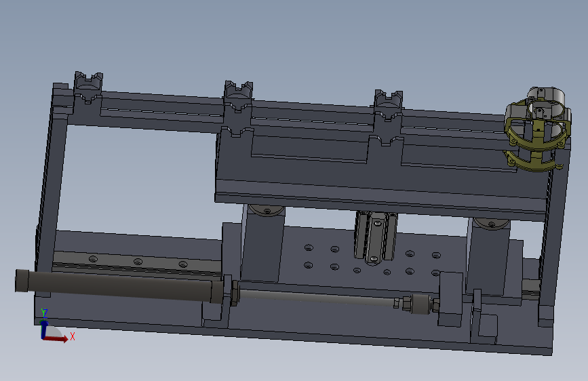
Task: Select the right support column under the platform
Action: (x=488, y=256)
